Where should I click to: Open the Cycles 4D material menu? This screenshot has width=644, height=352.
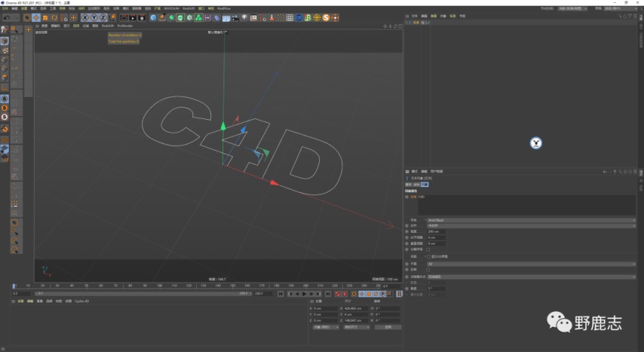pyautogui.click(x=81, y=301)
